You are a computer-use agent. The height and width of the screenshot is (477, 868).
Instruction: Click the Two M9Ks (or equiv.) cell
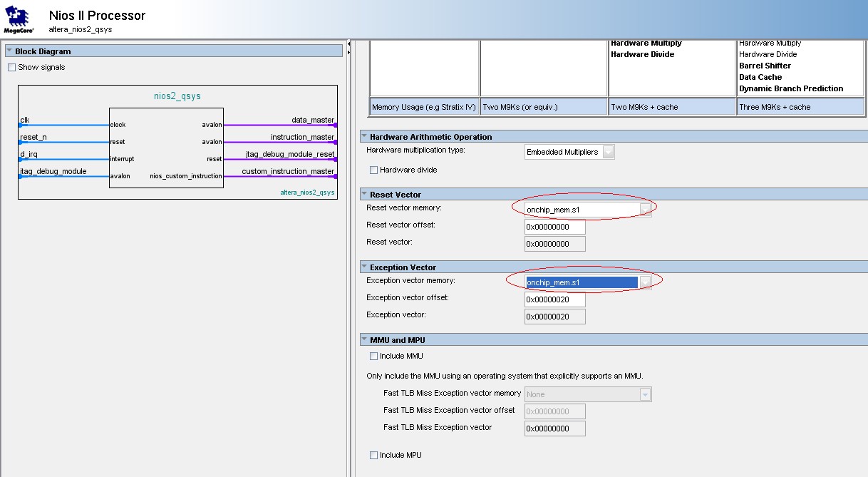(x=544, y=107)
